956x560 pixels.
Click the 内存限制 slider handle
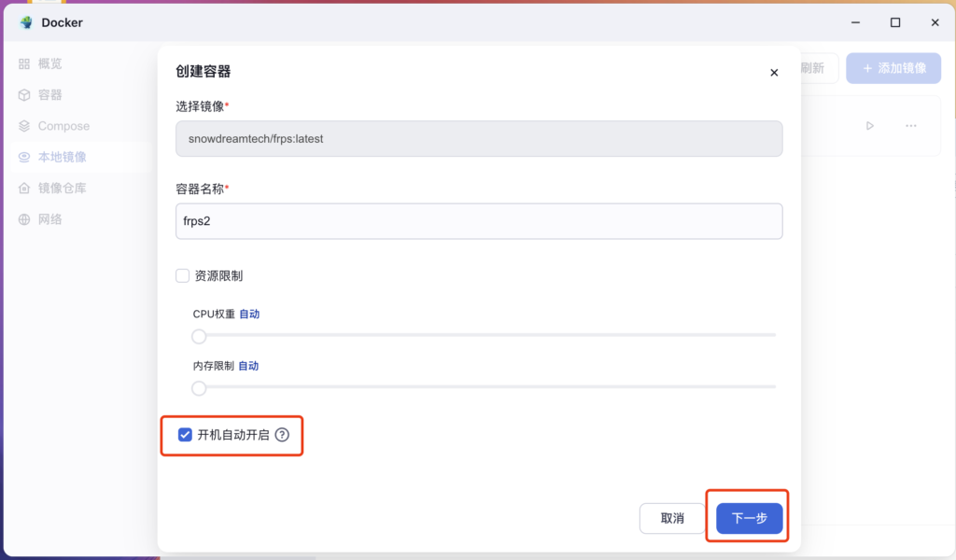click(199, 388)
